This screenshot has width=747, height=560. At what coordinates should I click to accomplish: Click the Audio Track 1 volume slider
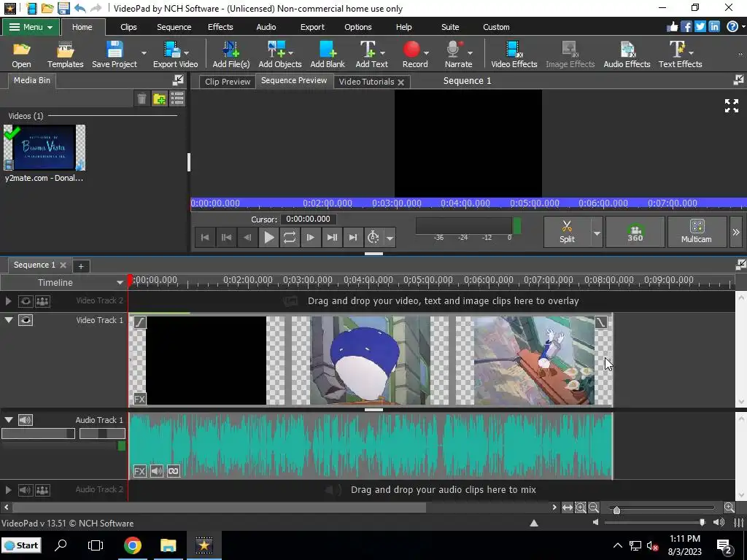tap(38, 433)
